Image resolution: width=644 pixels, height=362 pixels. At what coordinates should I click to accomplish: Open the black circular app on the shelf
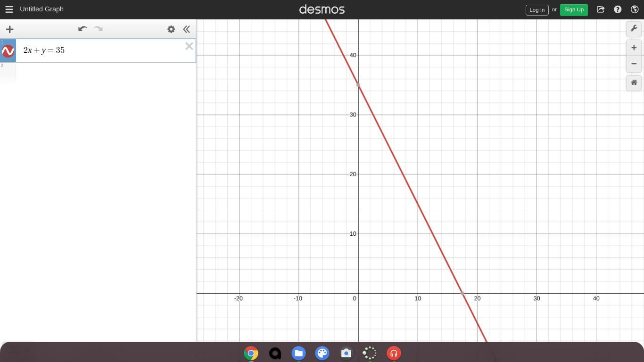point(275,353)
